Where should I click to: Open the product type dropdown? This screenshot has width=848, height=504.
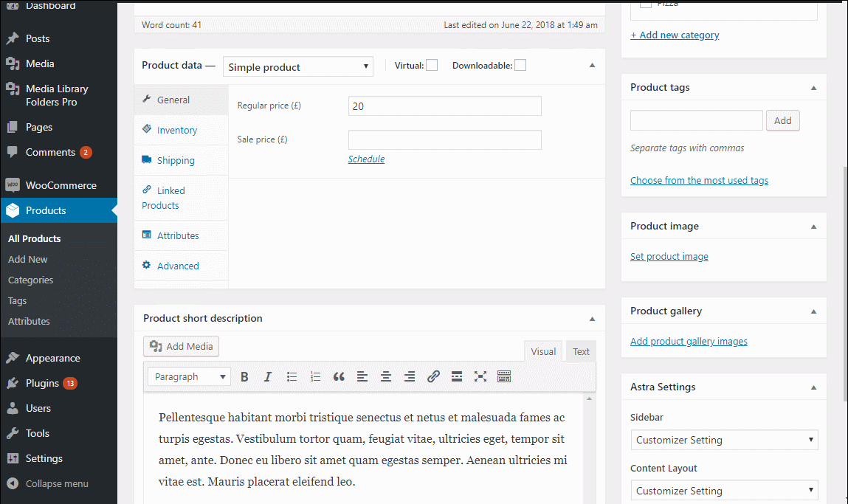click(298, 66)
